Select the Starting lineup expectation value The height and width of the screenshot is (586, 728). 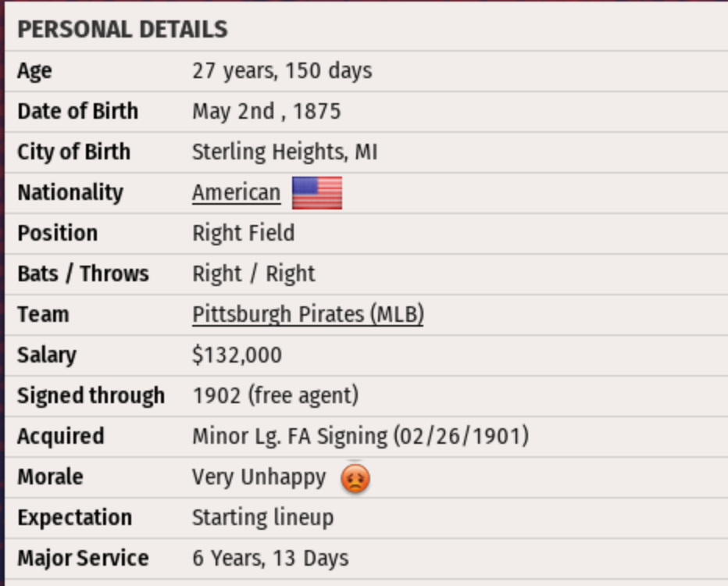[x=262, y=517]
